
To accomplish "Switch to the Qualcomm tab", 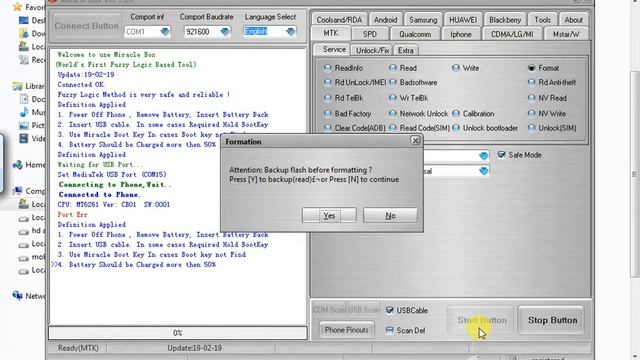I will coord(415,34).
